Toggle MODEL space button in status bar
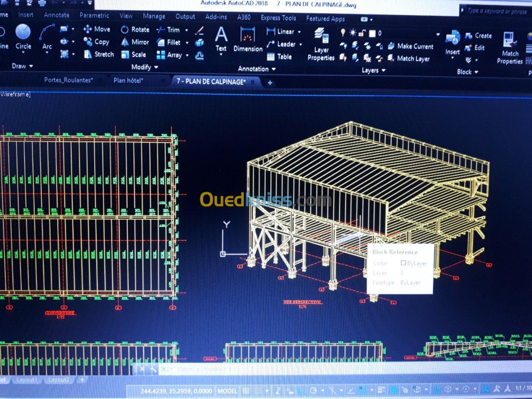Viewport: 532px width, 399px height. (227, 391)
